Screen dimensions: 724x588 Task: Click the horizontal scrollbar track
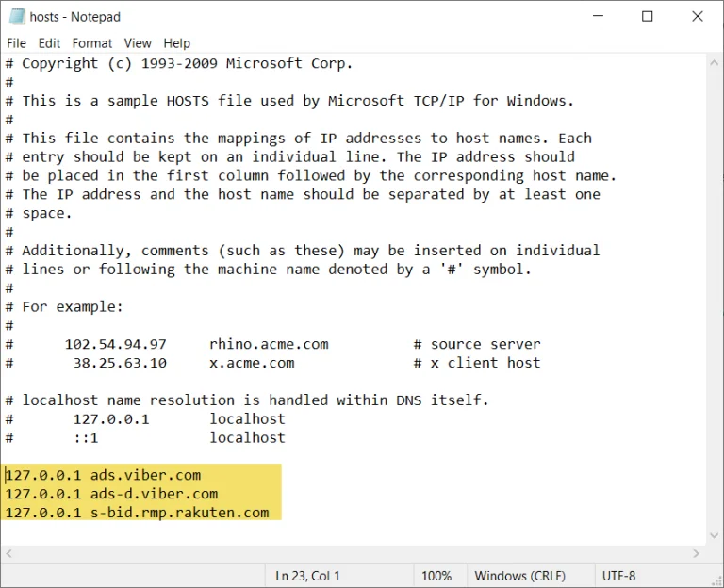tap(352, 553)
